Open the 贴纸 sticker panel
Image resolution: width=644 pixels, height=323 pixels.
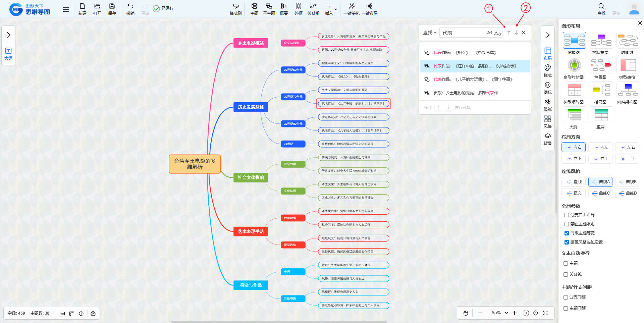point(547,105)
